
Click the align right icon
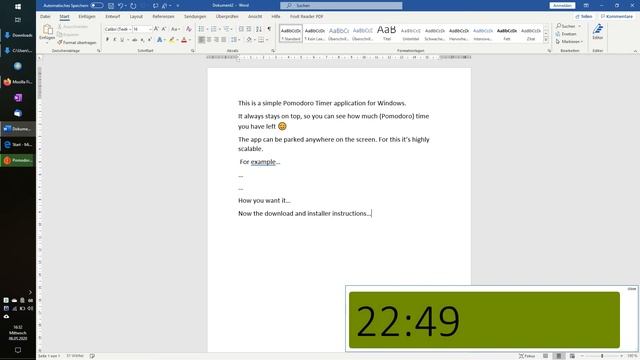pyautogui.click(x=216, y=40)
